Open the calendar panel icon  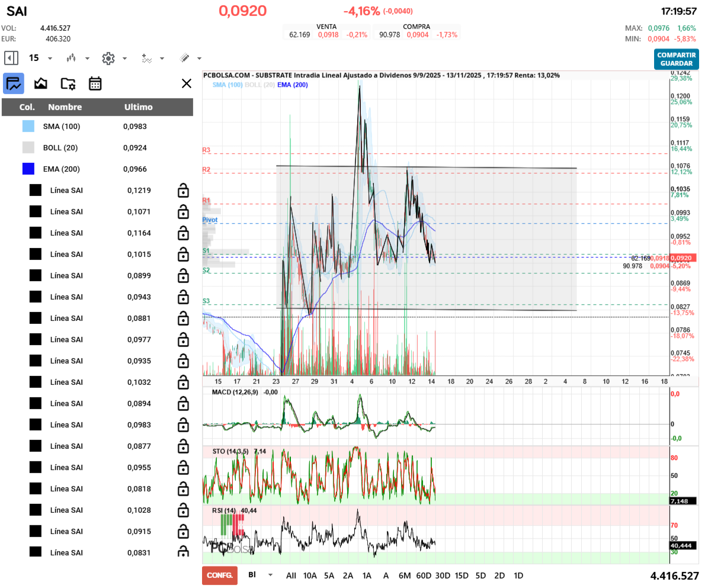[95, 83]
